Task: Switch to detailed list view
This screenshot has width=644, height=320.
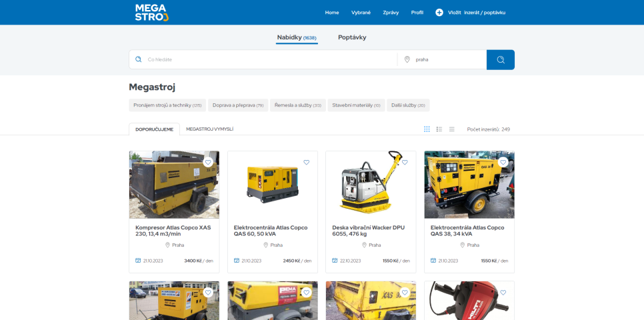Action: tap(439, 129)
